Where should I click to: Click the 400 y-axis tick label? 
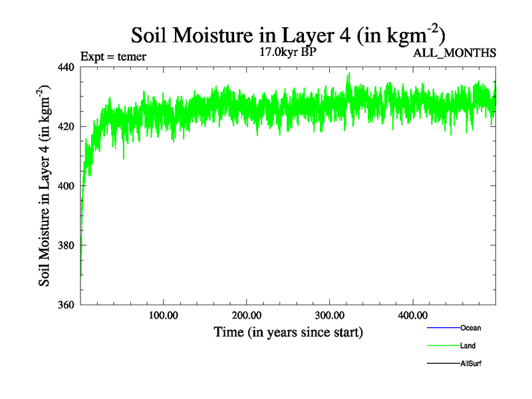[x=65, y=186]
